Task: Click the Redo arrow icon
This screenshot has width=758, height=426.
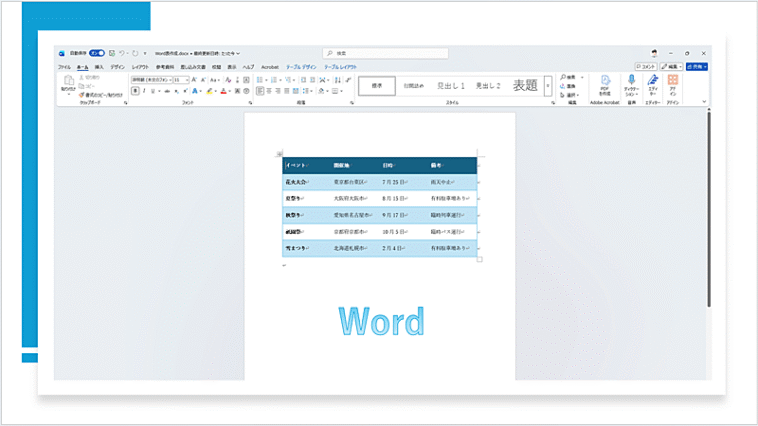Action: (x=135, y=53)
